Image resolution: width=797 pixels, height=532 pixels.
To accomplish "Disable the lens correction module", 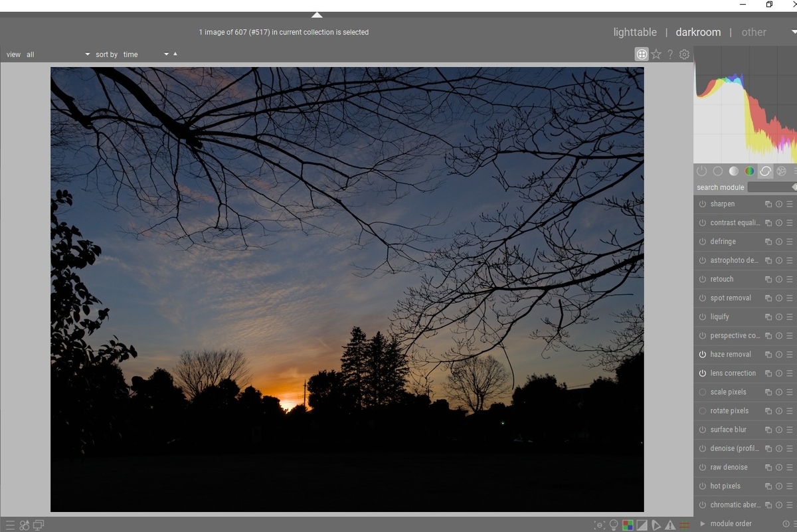I will tap(703, 373).
